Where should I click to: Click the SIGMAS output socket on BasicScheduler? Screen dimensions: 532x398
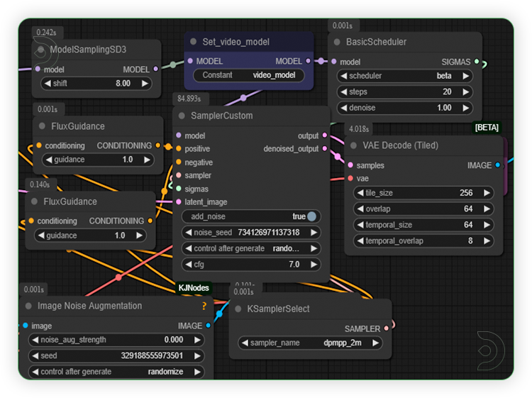[x=477, y=62]
